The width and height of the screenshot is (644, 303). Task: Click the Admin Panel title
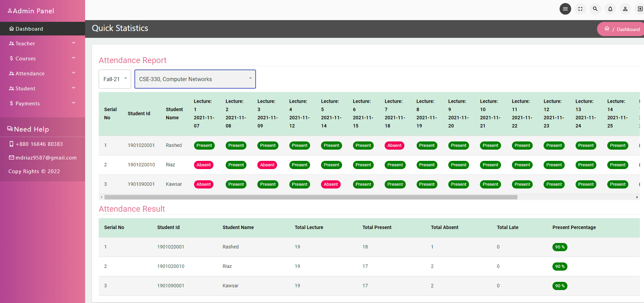click(33, 11)
